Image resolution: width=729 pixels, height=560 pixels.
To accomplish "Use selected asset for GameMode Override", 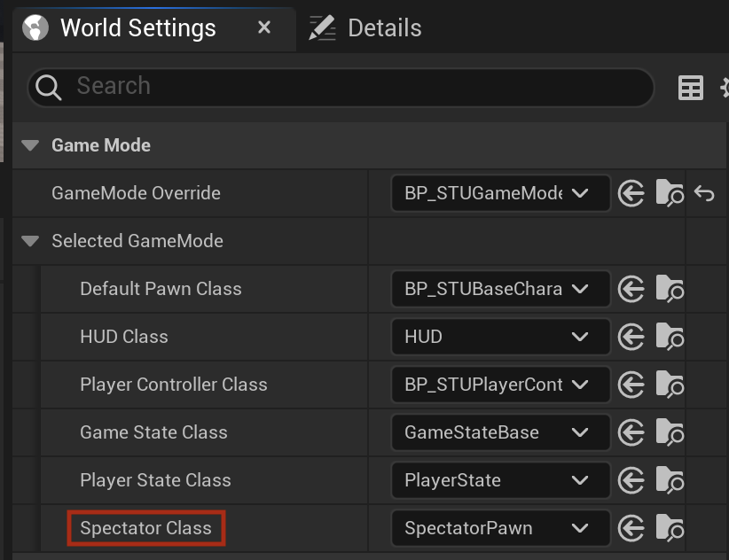I will pos(631,193).
